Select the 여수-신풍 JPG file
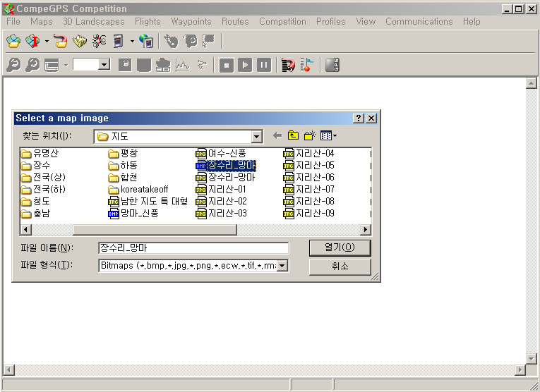This screenshot has height=392, width=540. tap(221, 154)
